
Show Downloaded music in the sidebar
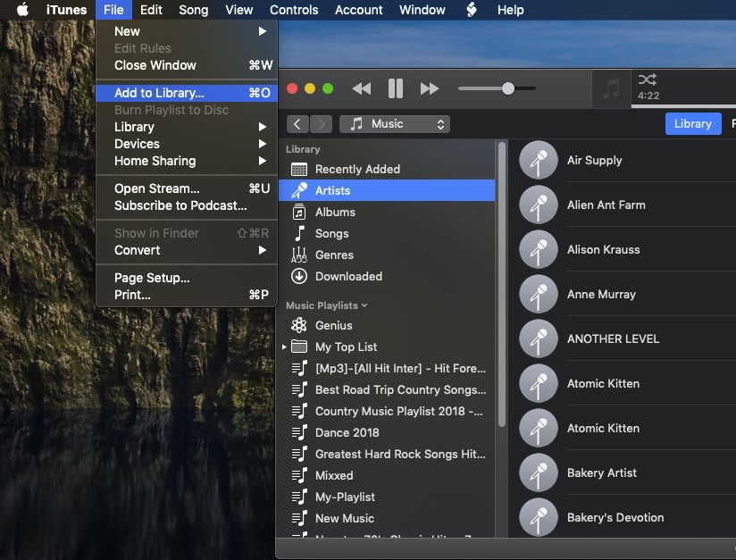click(x=387, y=277)
